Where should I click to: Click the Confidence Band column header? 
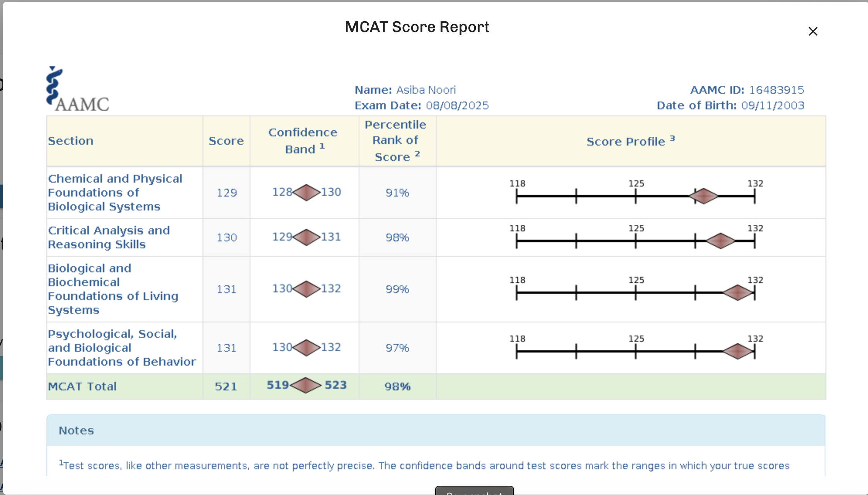pos(303,141)
